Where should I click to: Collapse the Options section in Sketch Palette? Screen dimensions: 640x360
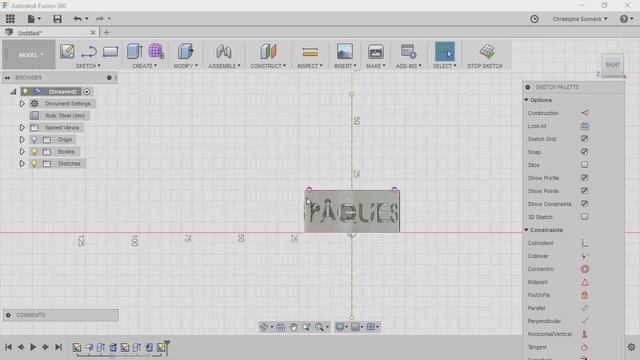click(526, 100)
